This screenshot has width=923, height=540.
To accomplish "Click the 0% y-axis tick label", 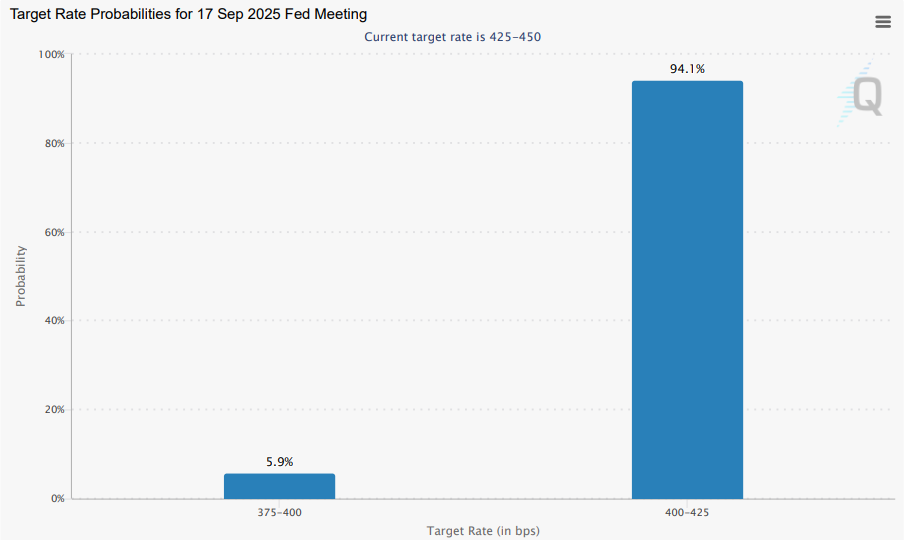I will [56, 498].
